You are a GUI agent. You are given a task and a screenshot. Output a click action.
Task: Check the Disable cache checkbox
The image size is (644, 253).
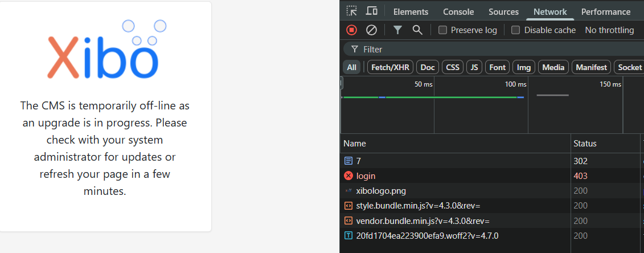[x=516, y=30]
